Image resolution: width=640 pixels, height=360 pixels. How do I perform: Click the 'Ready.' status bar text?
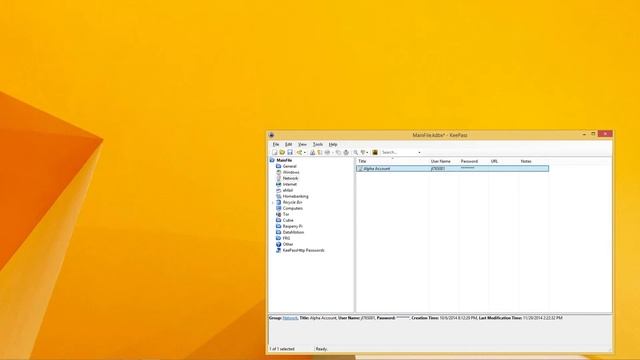coord(322,349)
